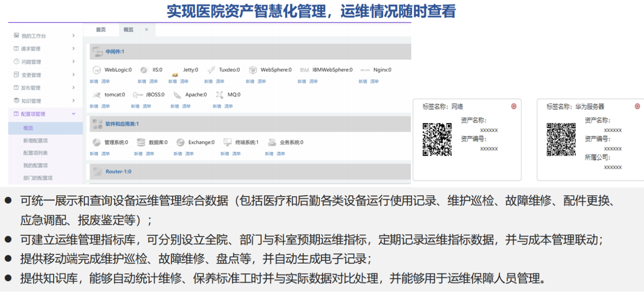Screen dimensions: 644x293
Task: Click the Router-1 section header icon
Action: point(97,172)
